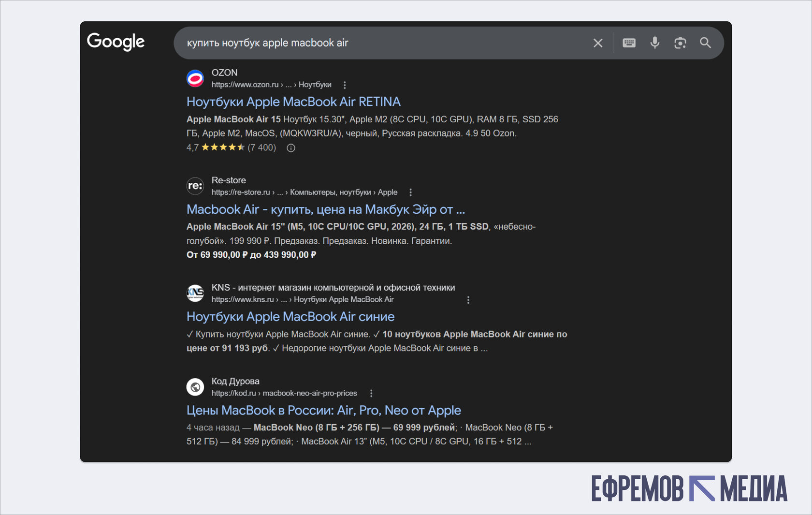Click the price range 'От 69 990,00 ₽ до 439 990,00 ₽'
812x515 pixels.
(x=251, y=255)
